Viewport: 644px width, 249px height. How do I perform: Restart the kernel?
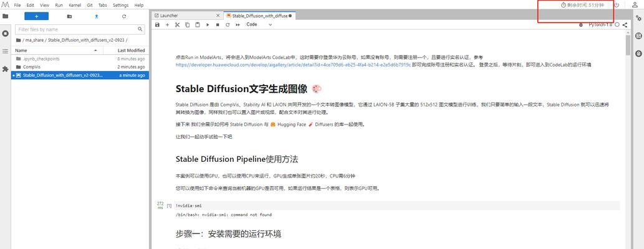point(228,25)
